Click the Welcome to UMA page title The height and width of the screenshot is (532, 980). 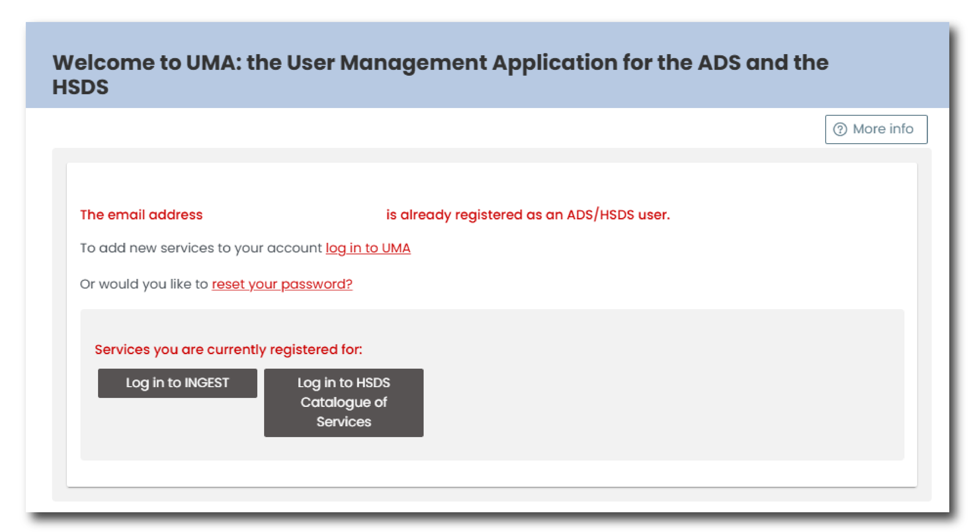tap(440, 75)
